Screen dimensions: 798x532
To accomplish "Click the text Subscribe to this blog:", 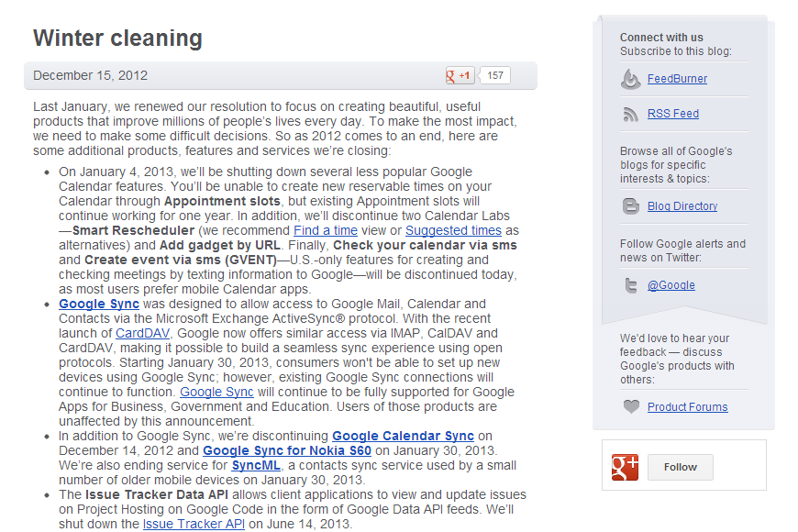I will click(675, 51).
